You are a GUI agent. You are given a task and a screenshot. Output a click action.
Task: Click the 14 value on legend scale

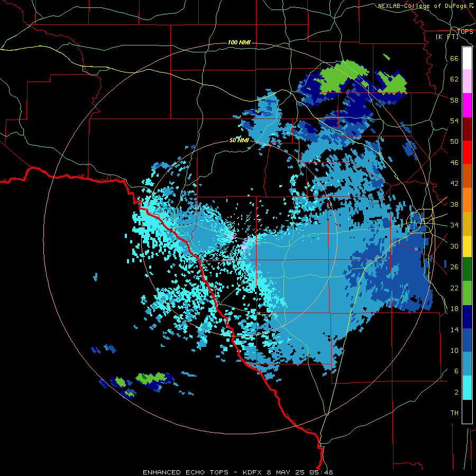click(454, 329)
